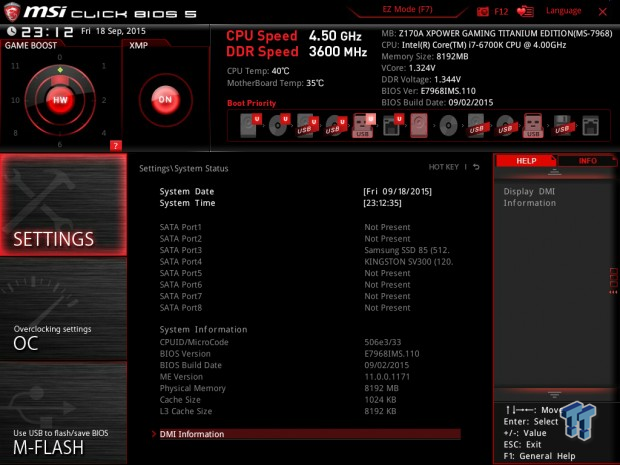Switch to the INFO tab

[x=587, y=161]
